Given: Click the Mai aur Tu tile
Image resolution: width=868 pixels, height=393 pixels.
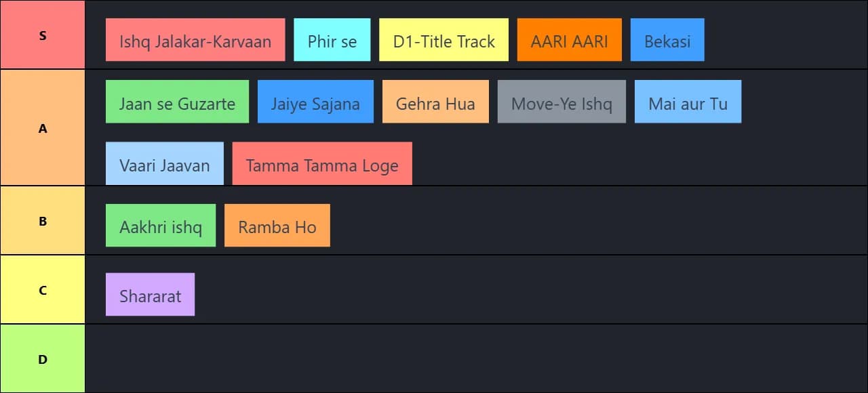Looking at the screenshot, I should (688, 102).
